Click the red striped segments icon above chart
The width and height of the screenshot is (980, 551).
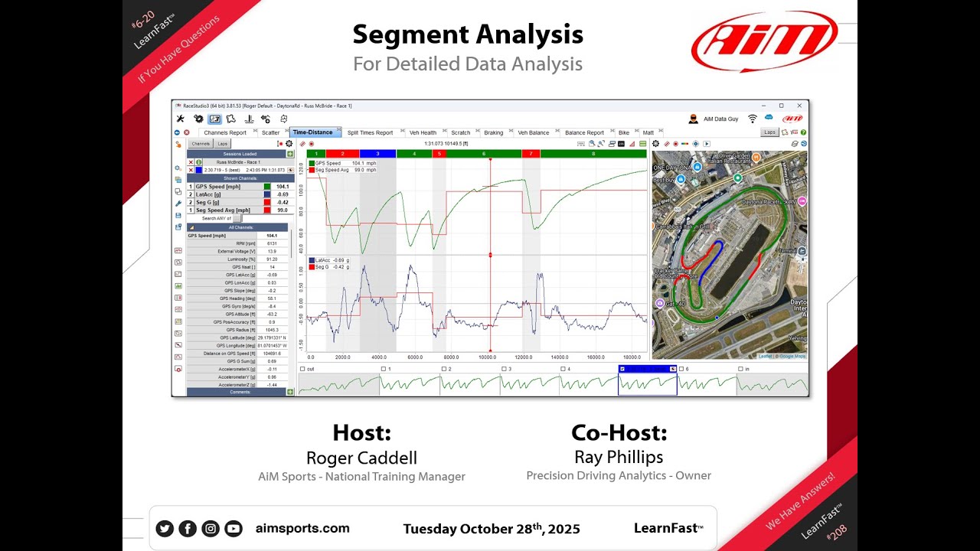302,144
